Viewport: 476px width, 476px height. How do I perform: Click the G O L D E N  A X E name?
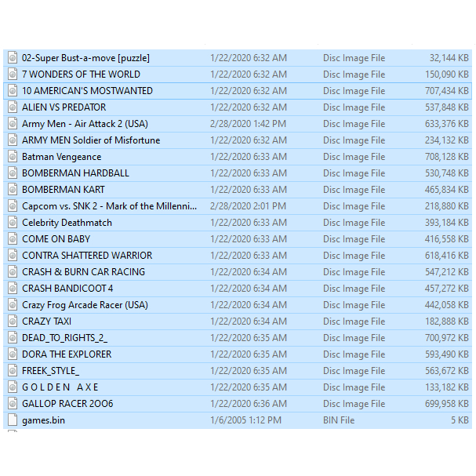point(60,387)
